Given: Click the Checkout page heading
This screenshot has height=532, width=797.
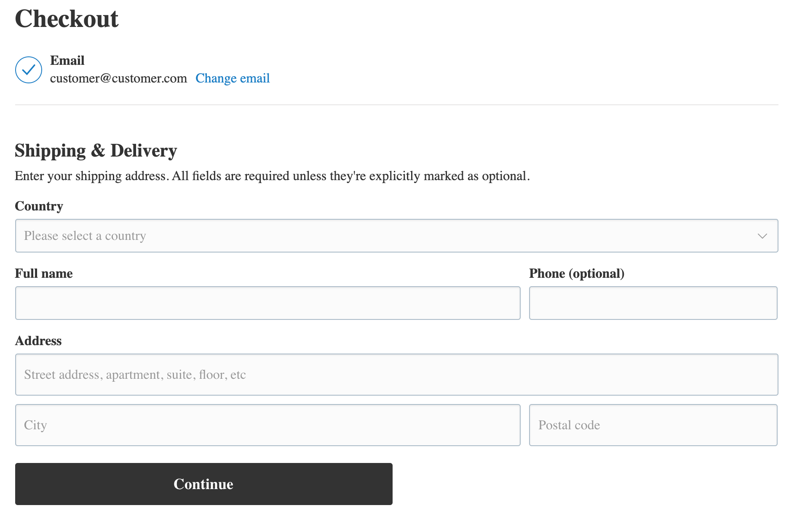Looking at the screenshot, I should click(x=67, y=19).
